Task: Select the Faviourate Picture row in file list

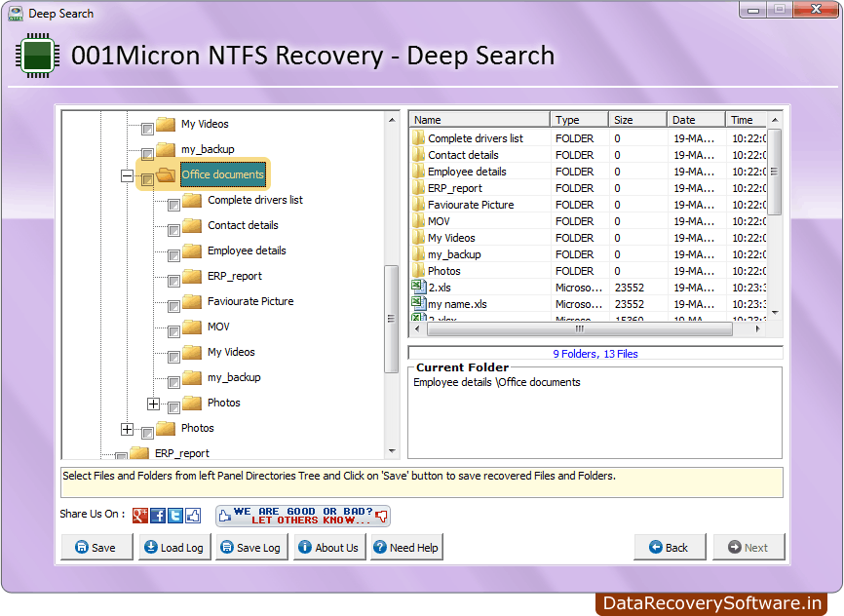Action: point(588,205)
